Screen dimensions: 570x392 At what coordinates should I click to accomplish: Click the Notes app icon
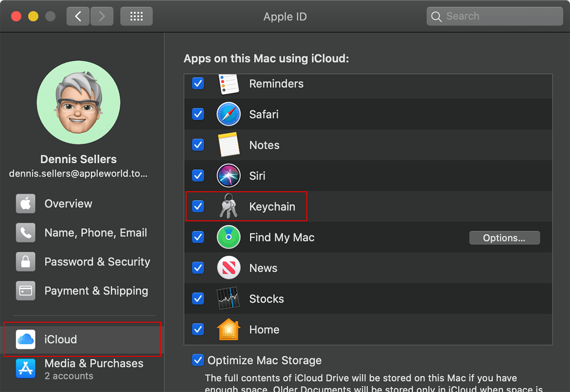228,145
